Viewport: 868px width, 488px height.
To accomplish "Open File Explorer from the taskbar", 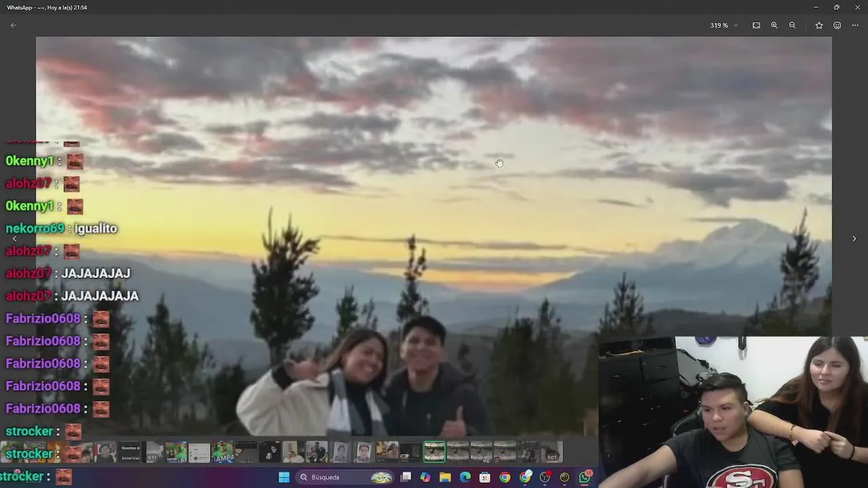I will pyautogui.click(x=445, y=477).
